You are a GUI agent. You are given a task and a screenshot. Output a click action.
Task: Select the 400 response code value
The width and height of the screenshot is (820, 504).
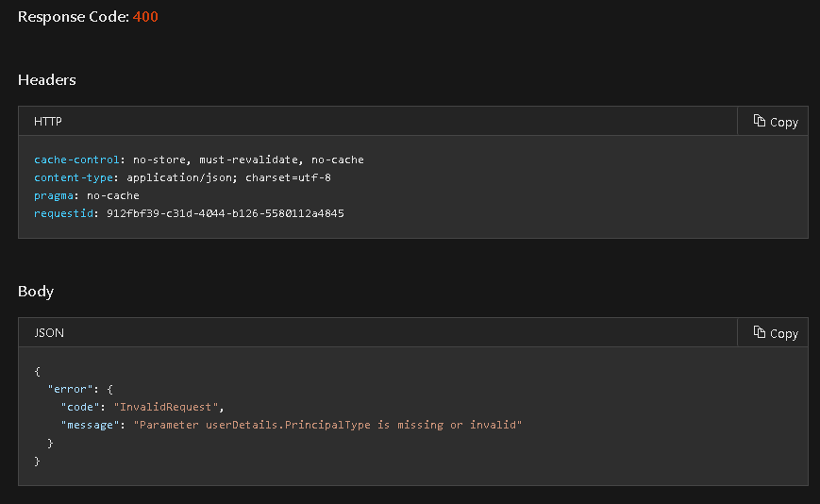[145, 17]
